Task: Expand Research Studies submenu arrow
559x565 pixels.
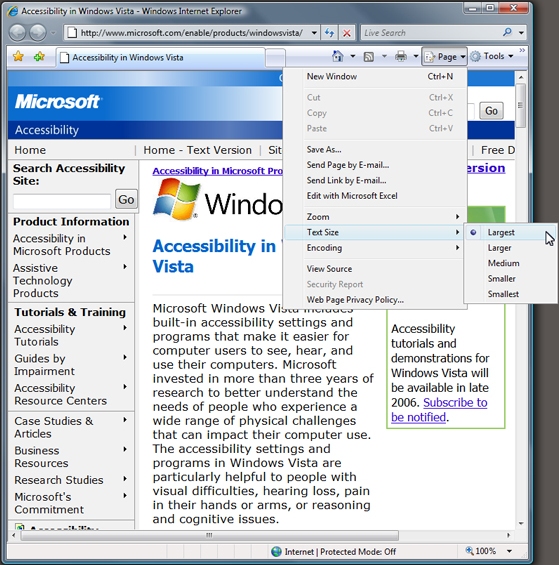Action: click(125, 479)
